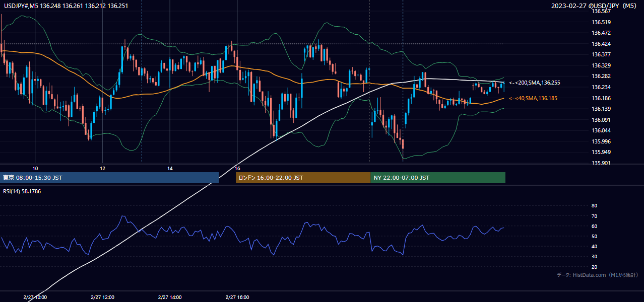This screenshot has height=302, width=644.
Task: Click the 136.139 price axis label
Action: pyautogui.click(x=601, y=109)
